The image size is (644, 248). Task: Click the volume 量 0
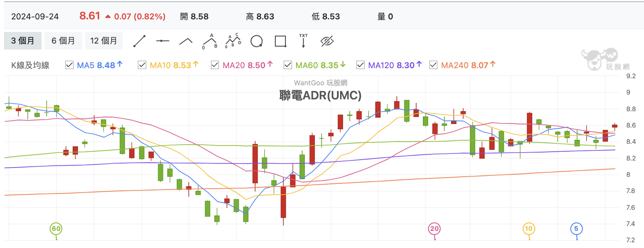[x=385, y=17]
